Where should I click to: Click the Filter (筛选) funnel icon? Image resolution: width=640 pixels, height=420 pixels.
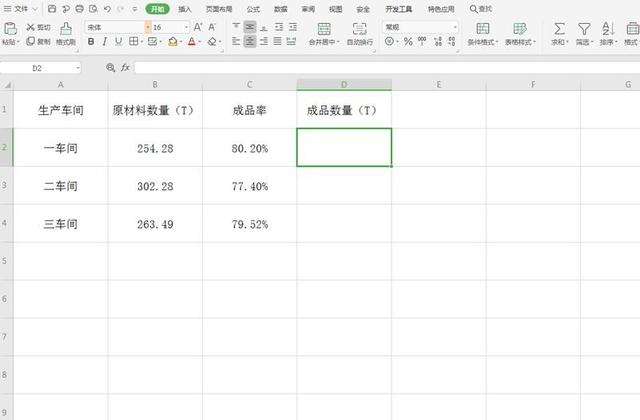point(584,29)
